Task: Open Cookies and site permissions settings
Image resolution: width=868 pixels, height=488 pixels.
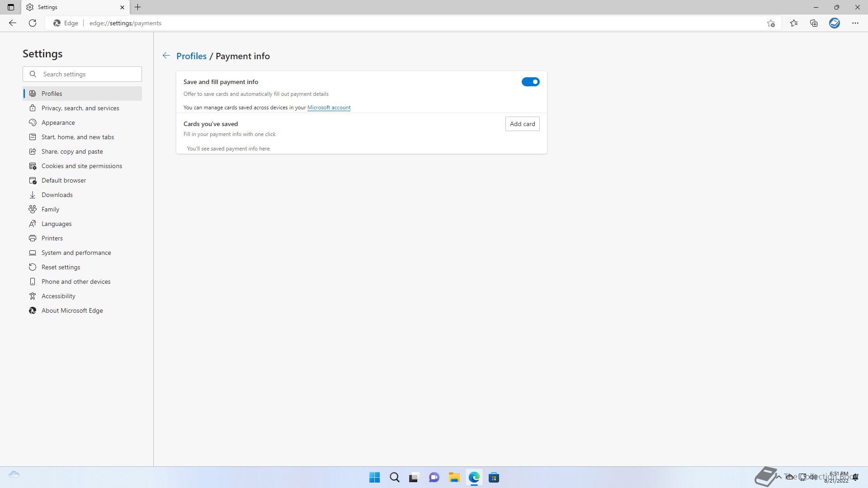Action: pos(82,166)
